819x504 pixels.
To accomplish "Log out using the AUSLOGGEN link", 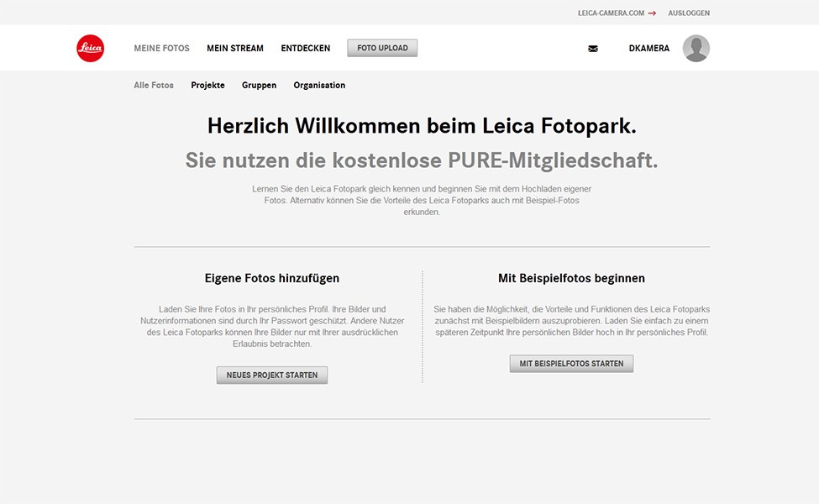I will tap(689, 13).
